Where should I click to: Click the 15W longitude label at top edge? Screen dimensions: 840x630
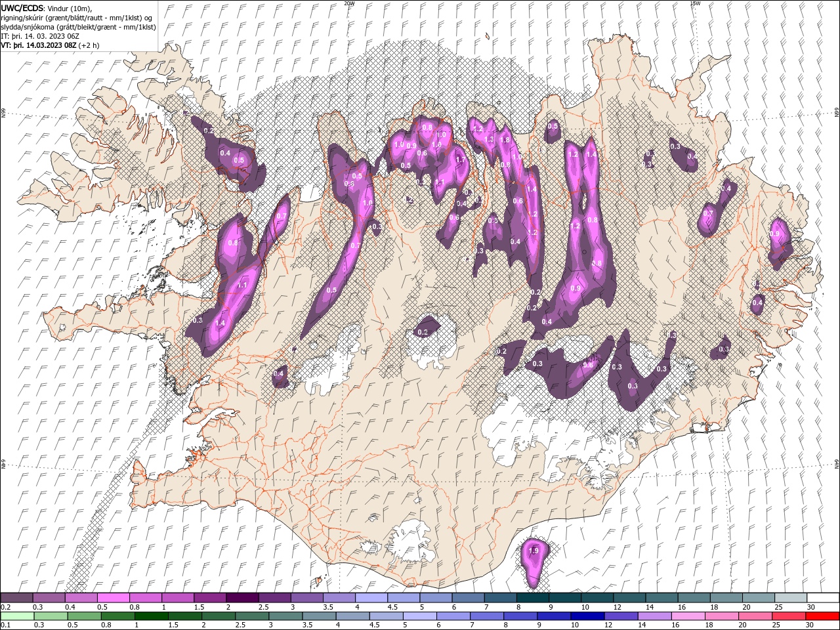pos(695,3)
